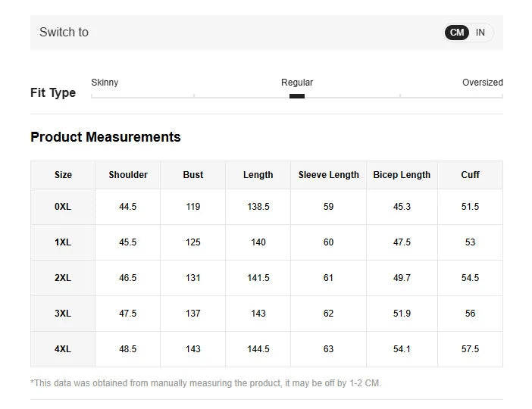Click the Fit Type label
This screenshot has height=409, width=532.
click(53, 92)
